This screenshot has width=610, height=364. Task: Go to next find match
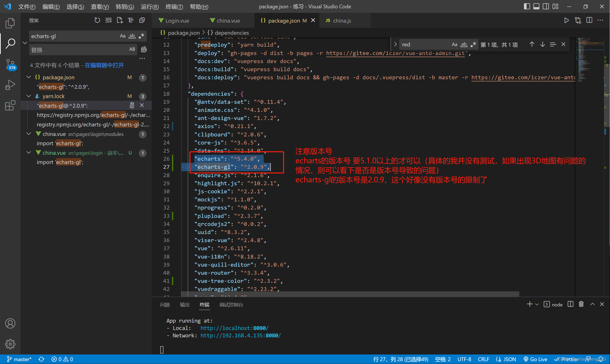(543, 44)
